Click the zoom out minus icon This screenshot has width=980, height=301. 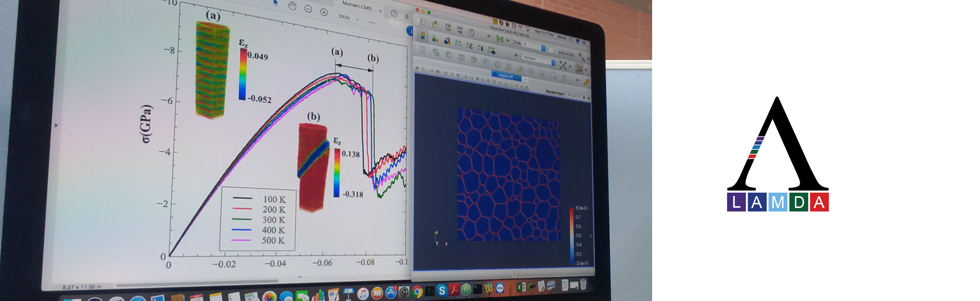pyautogui.click(x=308, y=9)
